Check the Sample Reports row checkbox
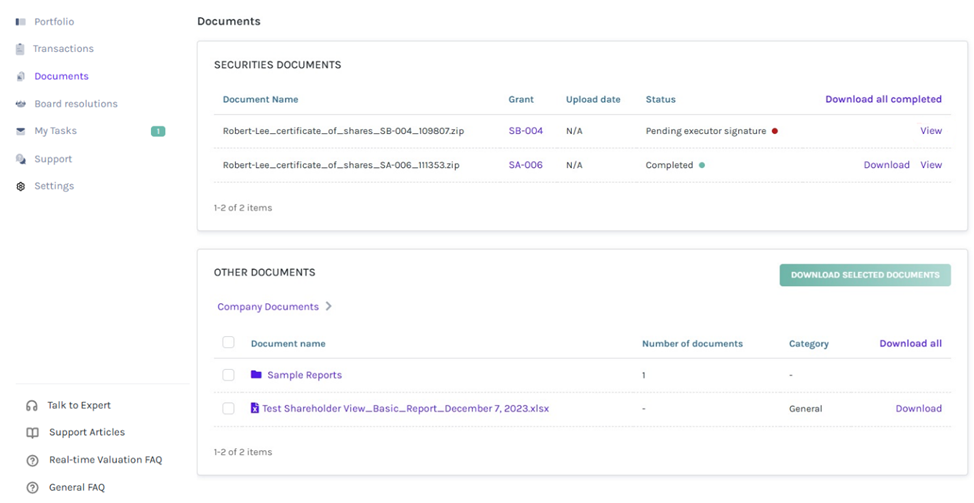 (x=228, y=375)
